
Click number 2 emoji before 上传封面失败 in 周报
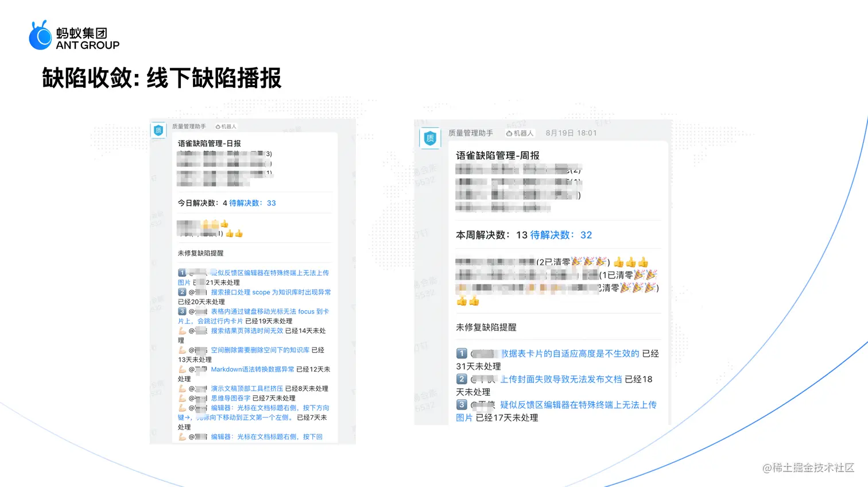[462, 379]
